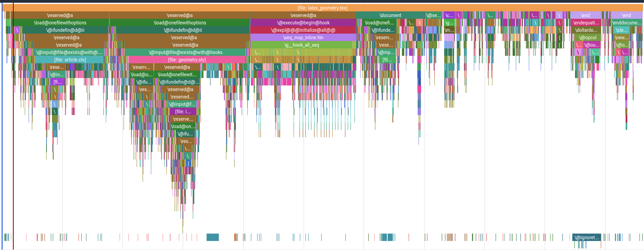
Task: Select \@ifunde... frame under \document
Action: coord(383,30)
